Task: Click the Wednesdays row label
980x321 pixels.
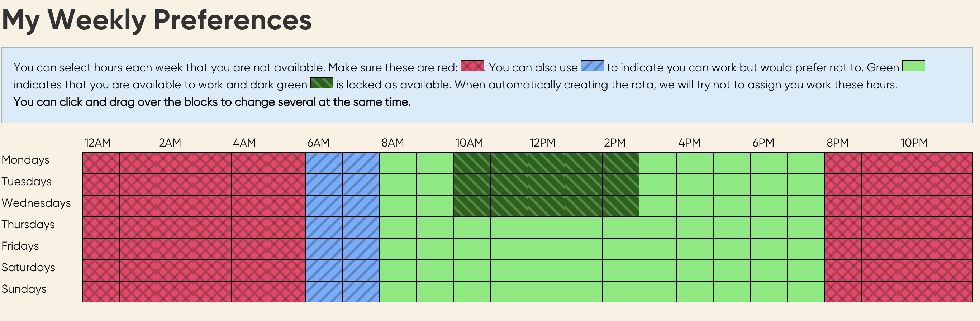Action: point(36,203)
